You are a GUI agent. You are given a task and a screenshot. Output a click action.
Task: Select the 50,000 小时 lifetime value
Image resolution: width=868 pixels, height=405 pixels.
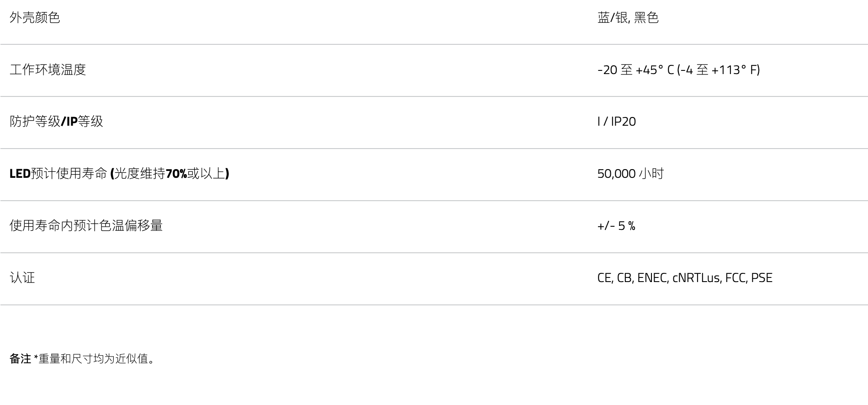pos(630,174)
